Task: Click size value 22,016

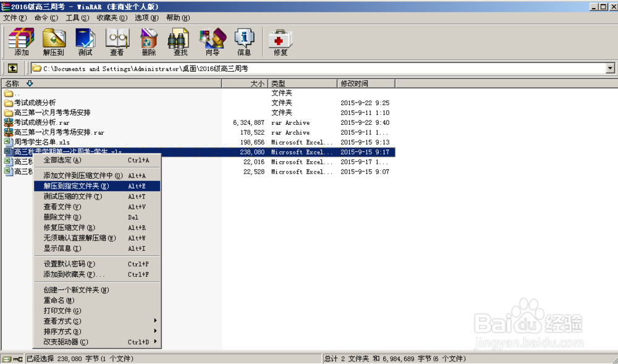Action: 254,162
